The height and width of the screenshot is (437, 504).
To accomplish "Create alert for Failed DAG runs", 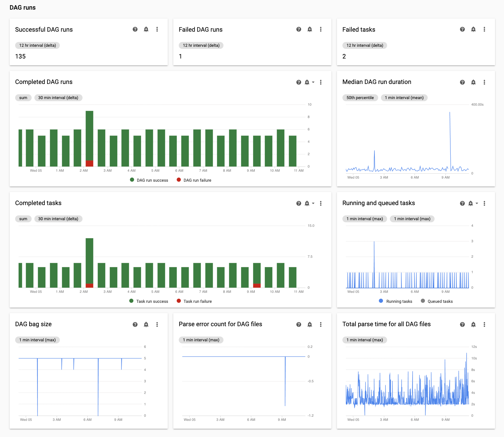I will 310,29.
